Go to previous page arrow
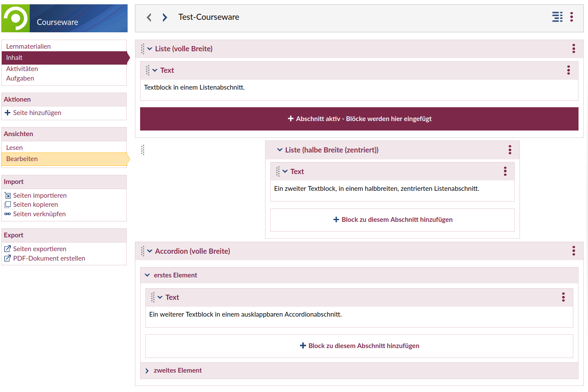Screen dimensions: 588x392 tap(149, 17)
